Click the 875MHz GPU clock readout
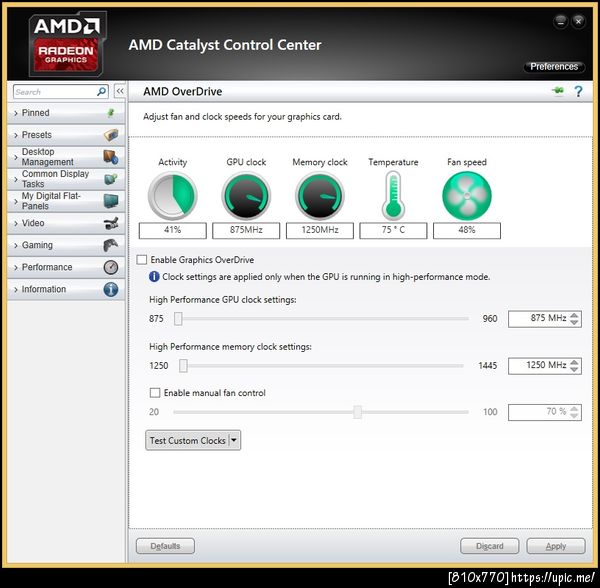This screenshot has height=588, width=600. pyautogui.click(x=246, y=230)
